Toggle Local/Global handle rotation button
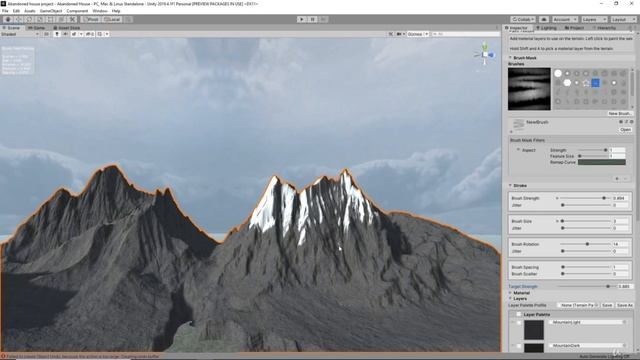Image resolution: width=640 pixels, height=360 pixels. 111,19
